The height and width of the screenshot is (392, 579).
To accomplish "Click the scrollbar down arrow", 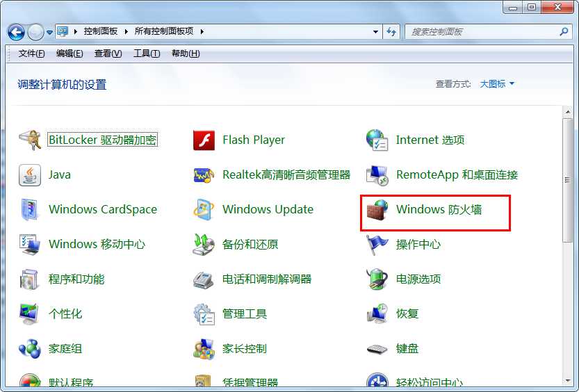I will [568, 381].
